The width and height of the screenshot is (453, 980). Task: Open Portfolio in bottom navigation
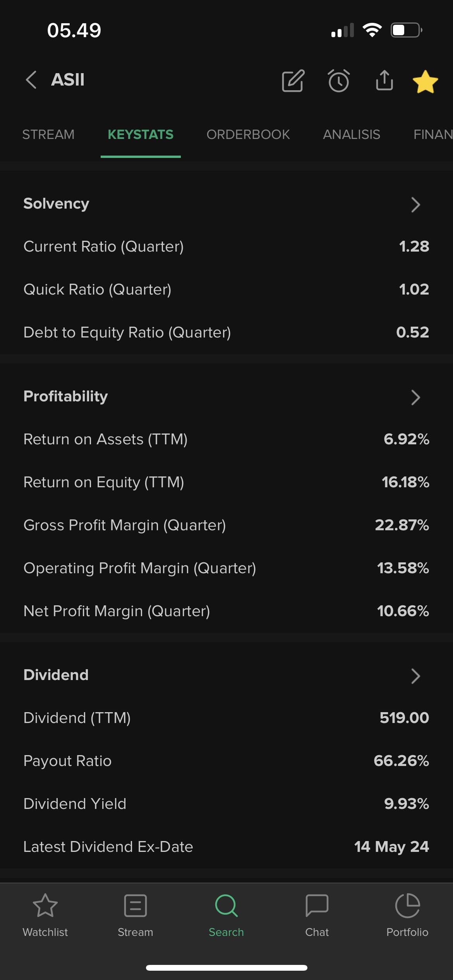click(407, 915)
